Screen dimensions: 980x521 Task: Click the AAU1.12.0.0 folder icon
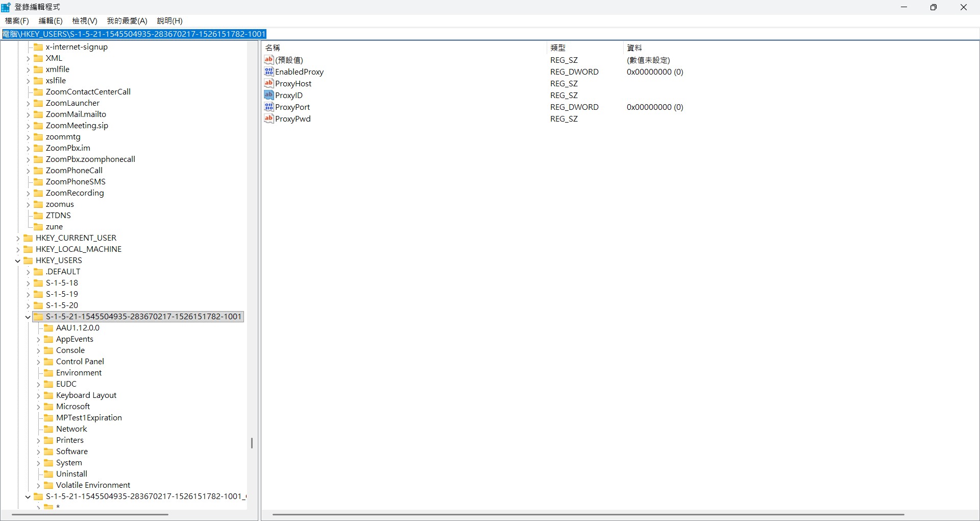coord(48,327)
